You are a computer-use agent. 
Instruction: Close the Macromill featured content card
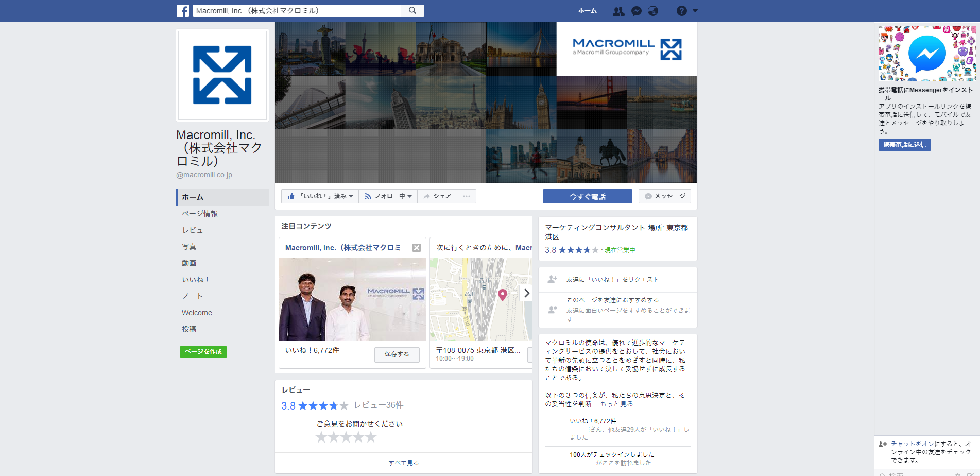click(417, 248)
